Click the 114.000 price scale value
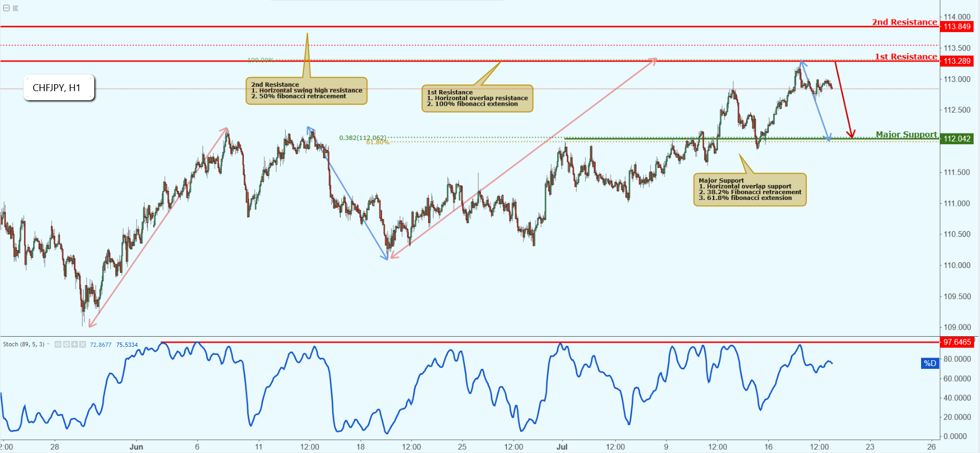This screenshot has height=453, width=980. pos(957,17)
